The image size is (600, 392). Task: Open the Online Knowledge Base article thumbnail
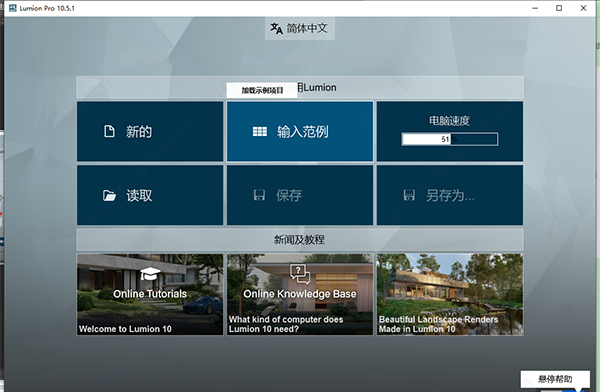pyautogui.click(x=300, y=294)
